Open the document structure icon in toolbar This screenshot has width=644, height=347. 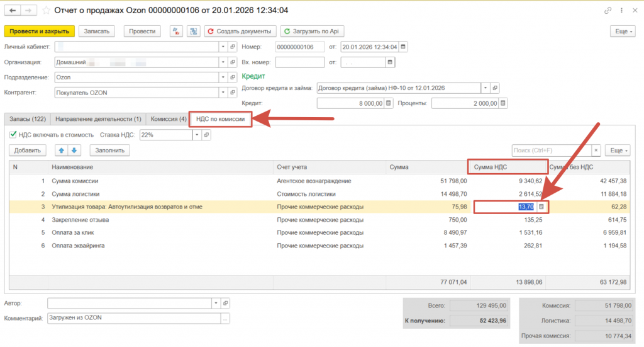[x=194, y=31]
